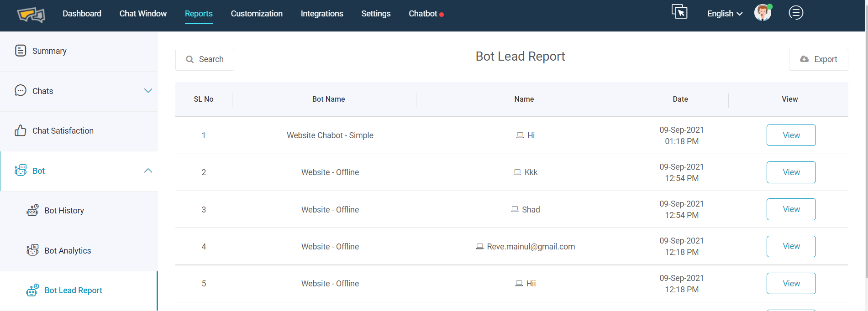The height and width of the screenshot is (311, 868).
Task: View the lead named Hii
Action: pyautogui.click(x=791, y=283)
